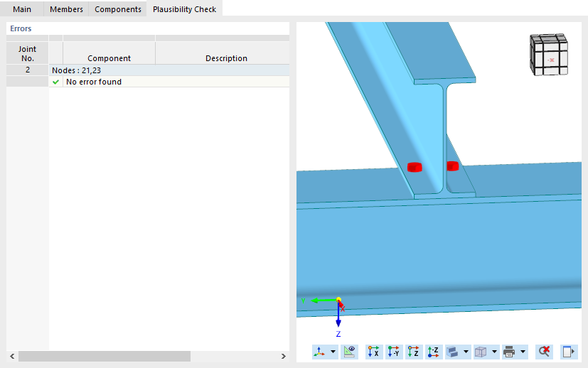The width and height of the screenshot is (588, 368).
Task: Click the Component column header
Action: [x=109, y=53]
